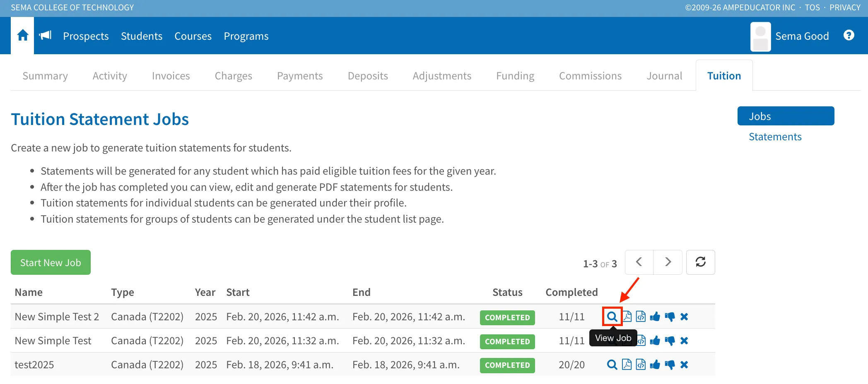868x384 pixels.
Task: Switch to the Payments tab
Action: tap(300, 76)
